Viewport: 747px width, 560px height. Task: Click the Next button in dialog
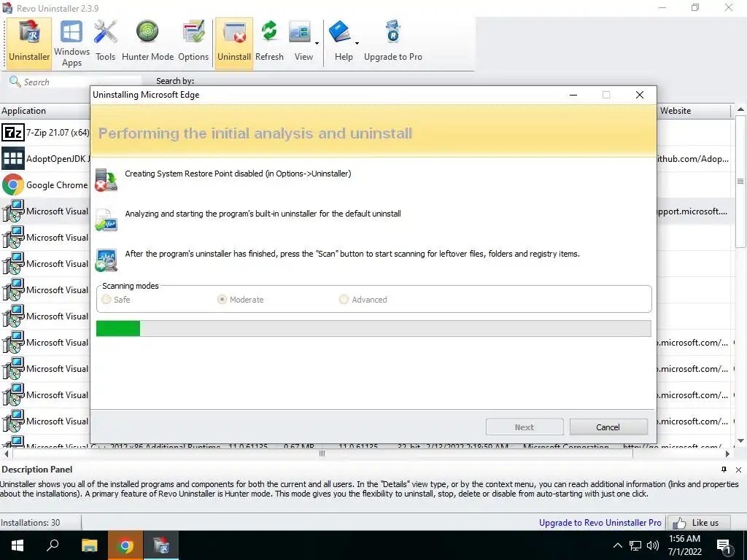pos(525,427)
